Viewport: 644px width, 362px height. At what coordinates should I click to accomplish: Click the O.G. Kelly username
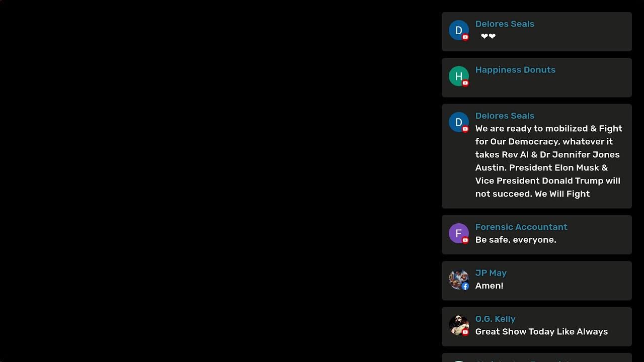click(495, 319)
